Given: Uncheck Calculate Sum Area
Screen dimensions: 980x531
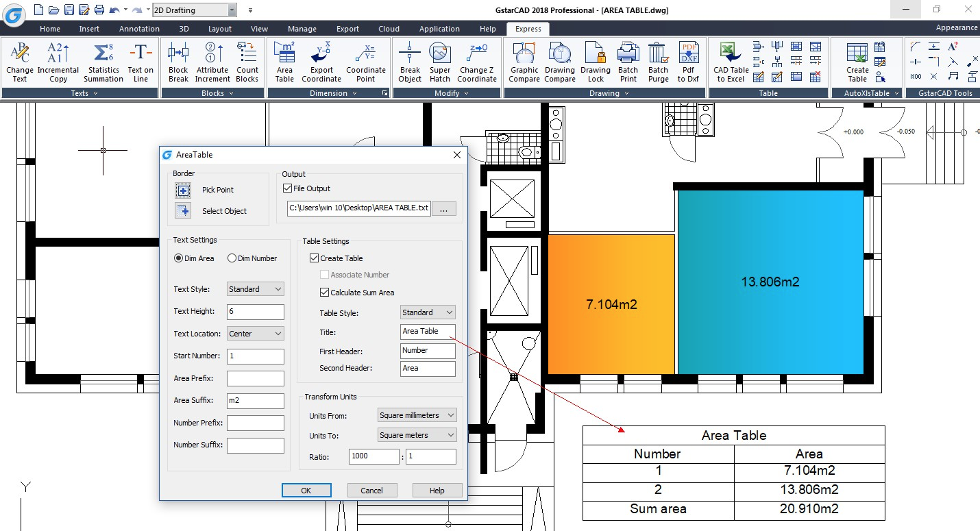Looking at the screenshot, I should coord(326,293).
